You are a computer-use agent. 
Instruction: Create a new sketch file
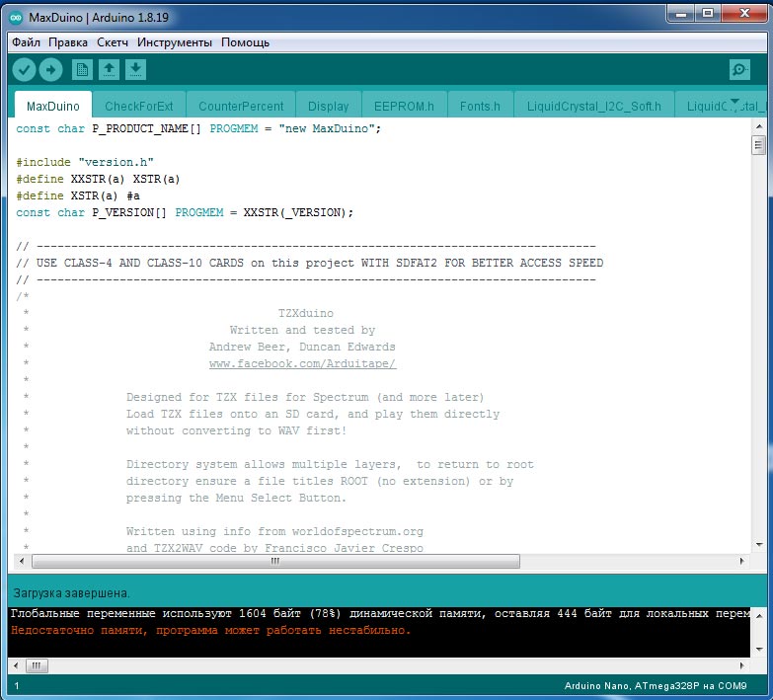coord(82,70)
